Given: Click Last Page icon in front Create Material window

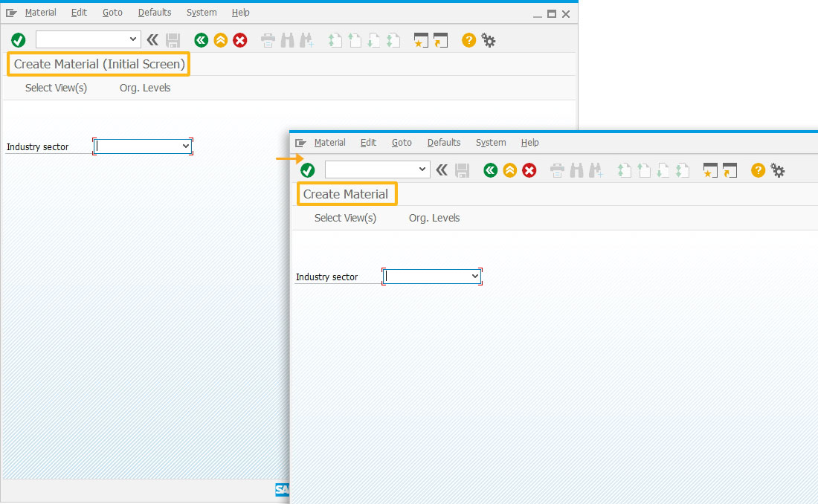Looking at the screenshot, I should 683,170.
